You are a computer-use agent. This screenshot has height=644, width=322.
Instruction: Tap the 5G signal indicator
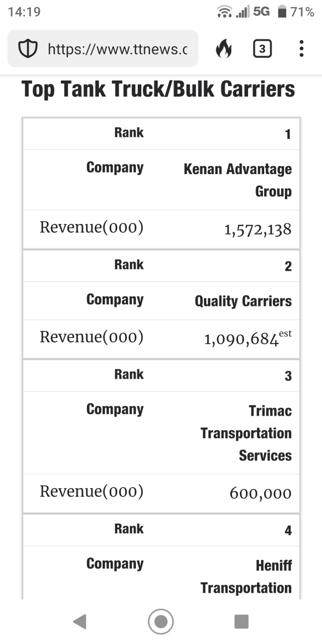click(261, 12)
